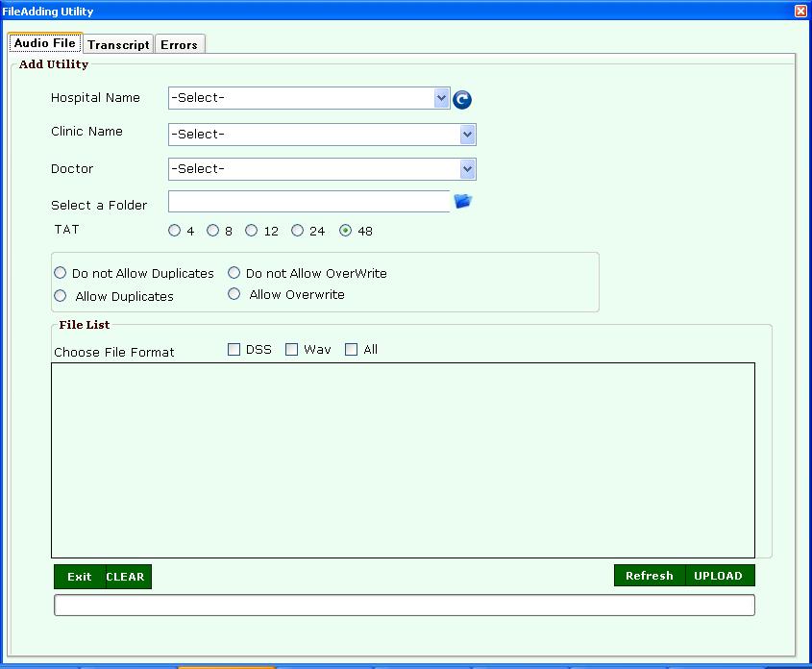Click the Select a Folder path field
Viewport: 812px width, 669px height.
click(x=309, y=202)
